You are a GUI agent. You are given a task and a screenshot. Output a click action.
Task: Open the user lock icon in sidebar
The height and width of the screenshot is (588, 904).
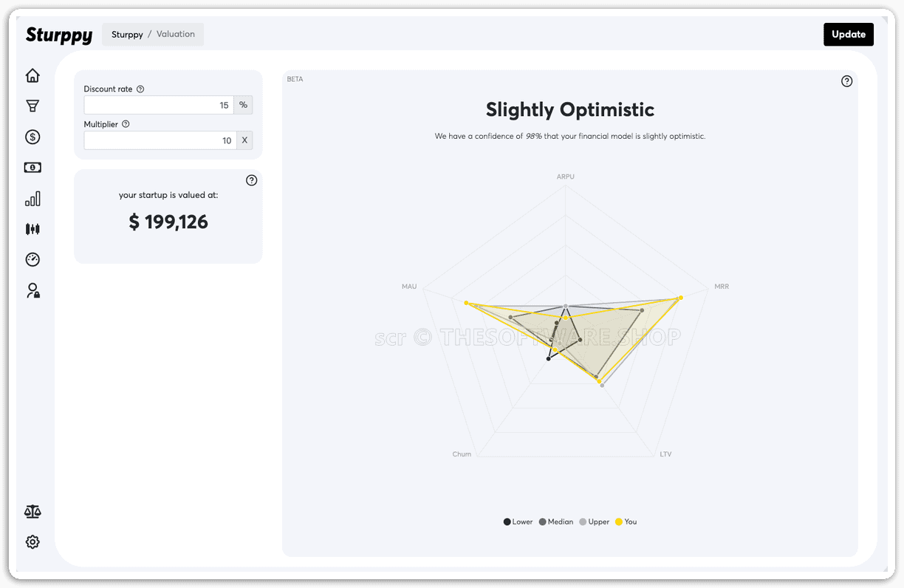coord(32,290)
